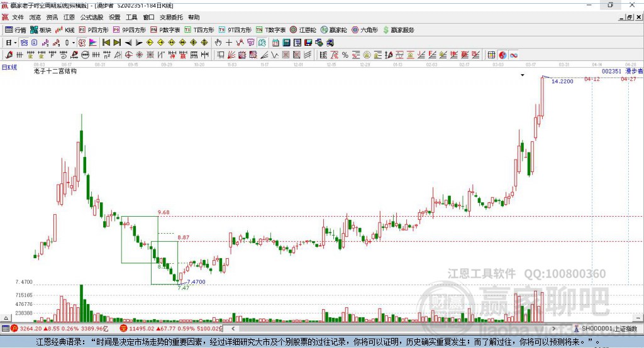The width and height of the screenshot is (644, 348).
Task: Open the 浏览 menu
Action: coord(35,17)
